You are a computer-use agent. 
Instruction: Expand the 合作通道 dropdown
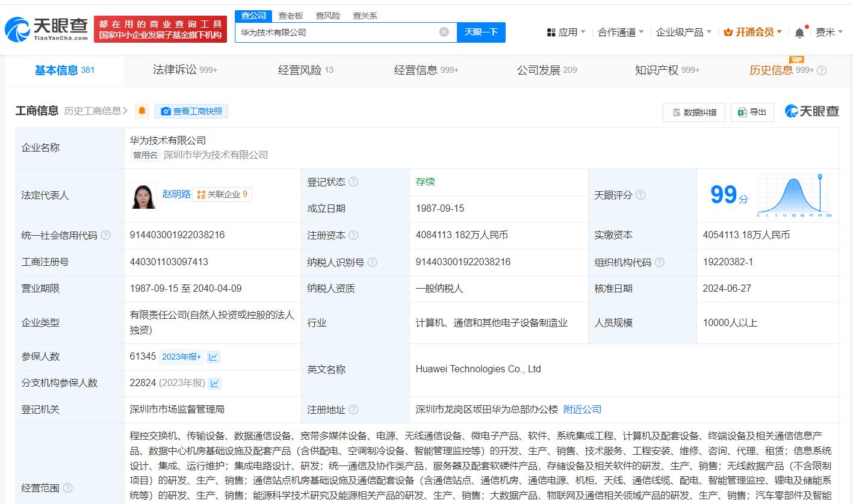[621, 32]
